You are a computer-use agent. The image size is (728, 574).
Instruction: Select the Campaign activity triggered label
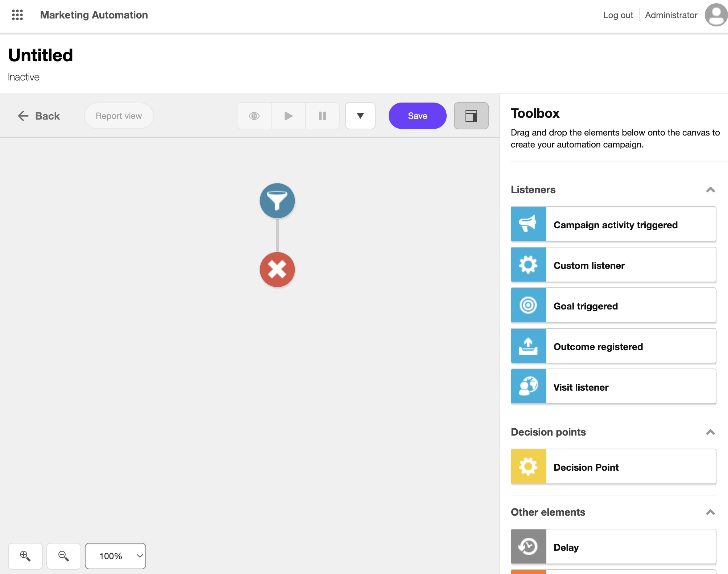[x=616, y=225]
